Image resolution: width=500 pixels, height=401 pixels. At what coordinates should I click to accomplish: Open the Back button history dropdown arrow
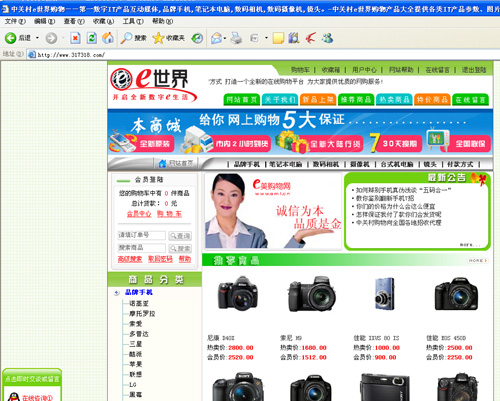coord(37,38)
